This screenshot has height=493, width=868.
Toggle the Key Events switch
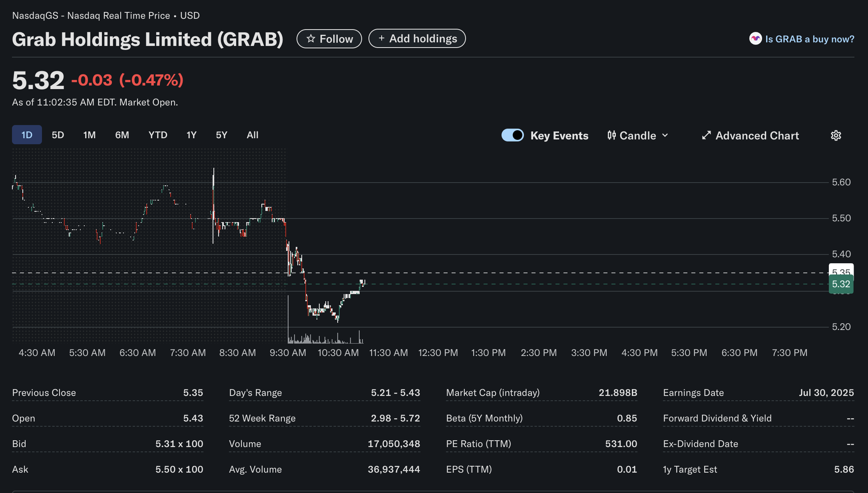(x=512, y=135)
